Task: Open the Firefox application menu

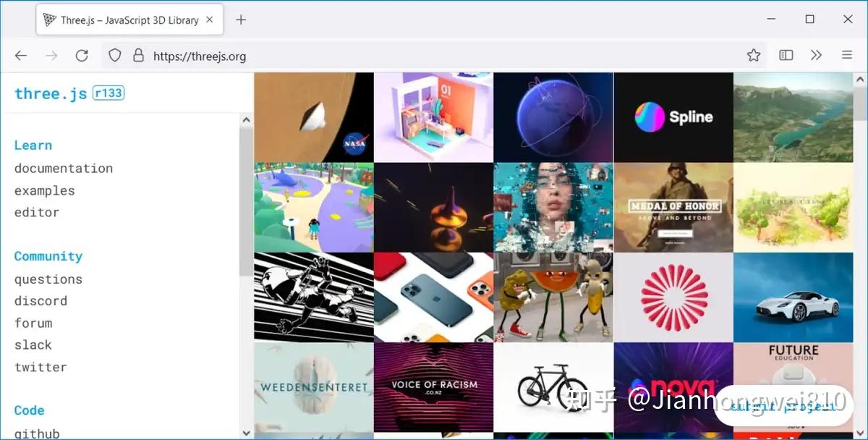Action: (847, 56)
